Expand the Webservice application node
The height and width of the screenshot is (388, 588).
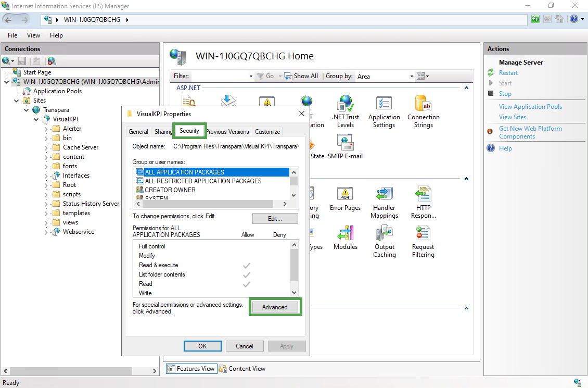tap(47, 232)
